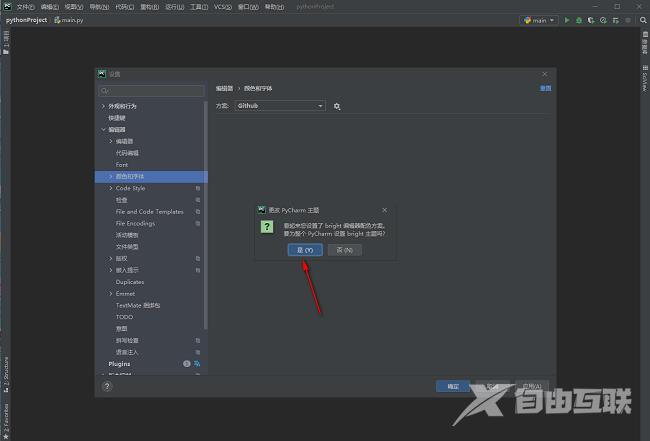Expand the Code Style tree node
The height and width of the screenshot is (441, 650).
[x=111, y=188]
